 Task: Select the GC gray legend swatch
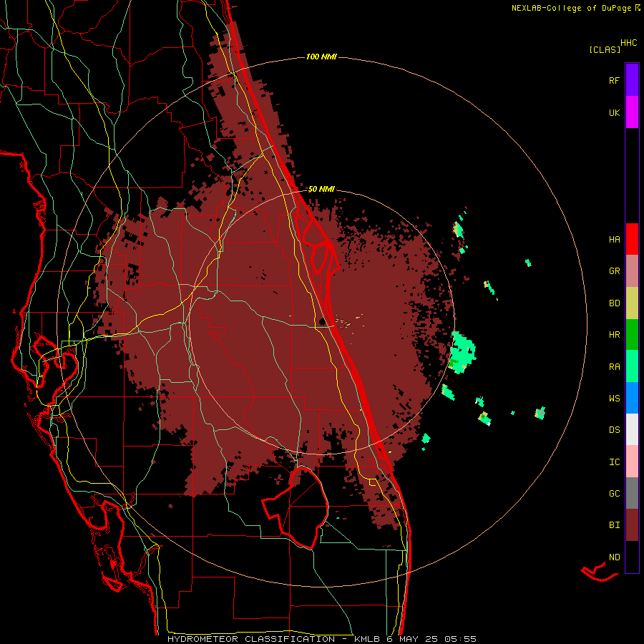632,493
